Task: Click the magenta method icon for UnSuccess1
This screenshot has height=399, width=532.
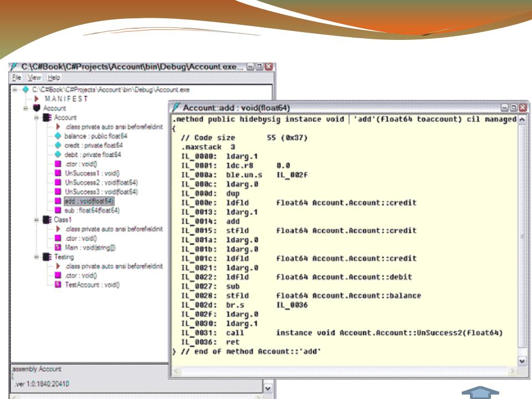Action: (58, 173)
